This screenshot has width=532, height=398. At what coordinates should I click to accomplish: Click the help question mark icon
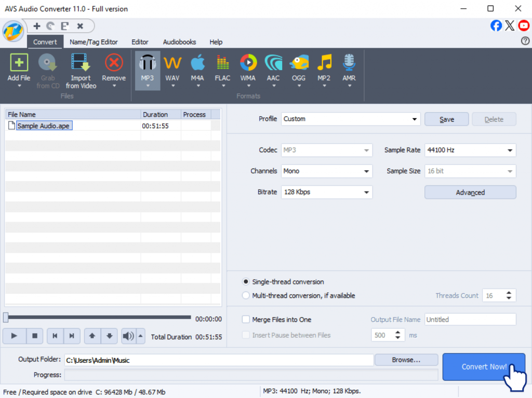(525, 41)
